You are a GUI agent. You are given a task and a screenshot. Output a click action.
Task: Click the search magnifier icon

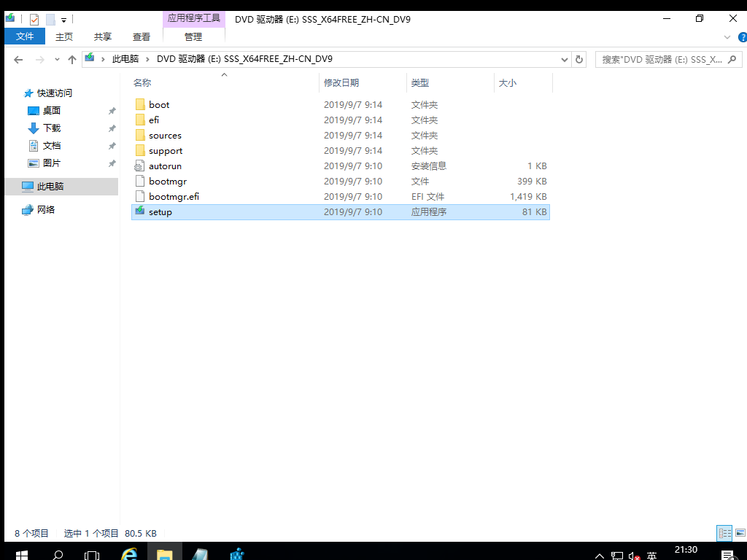click(x=732, y=60)
